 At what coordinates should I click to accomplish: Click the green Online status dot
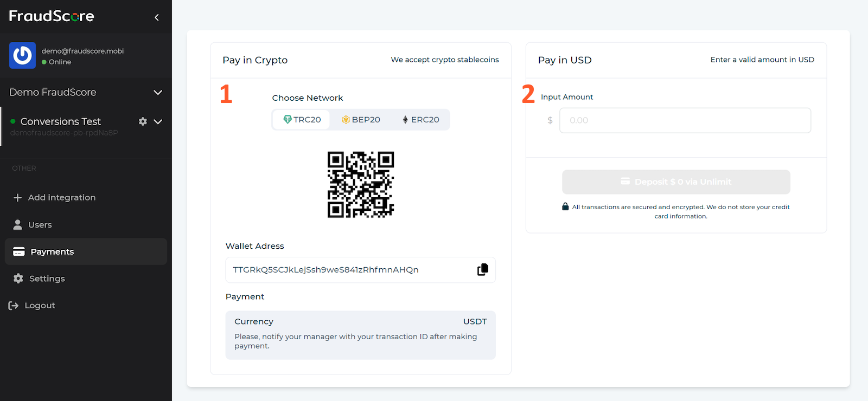(x=44, y=62)
